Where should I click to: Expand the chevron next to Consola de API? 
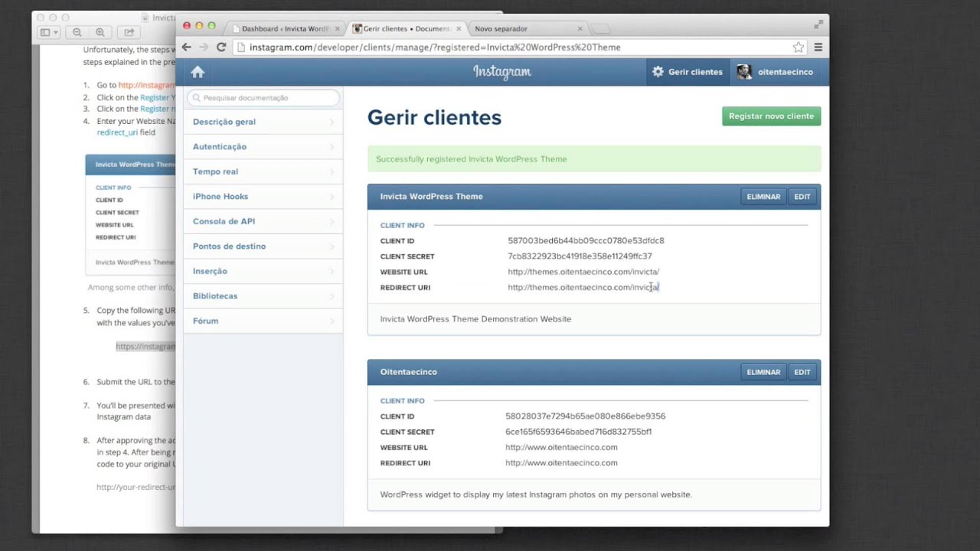(332, 221)
